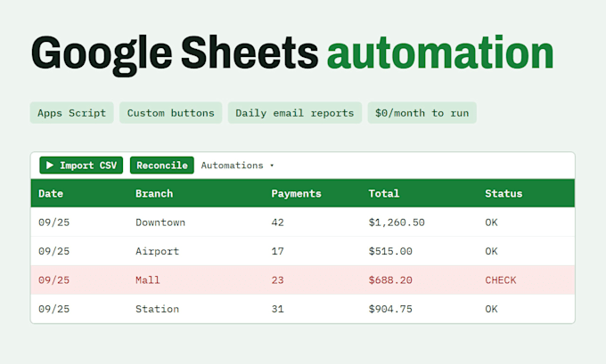Click the Total column header
The height and width of the screenshot is (364, 606).
384,193
